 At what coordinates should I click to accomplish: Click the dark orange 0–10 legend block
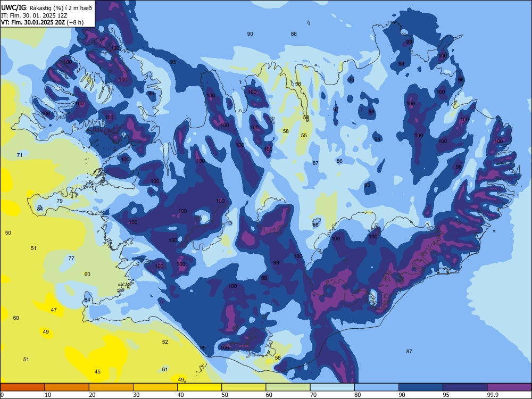point(22,387)
